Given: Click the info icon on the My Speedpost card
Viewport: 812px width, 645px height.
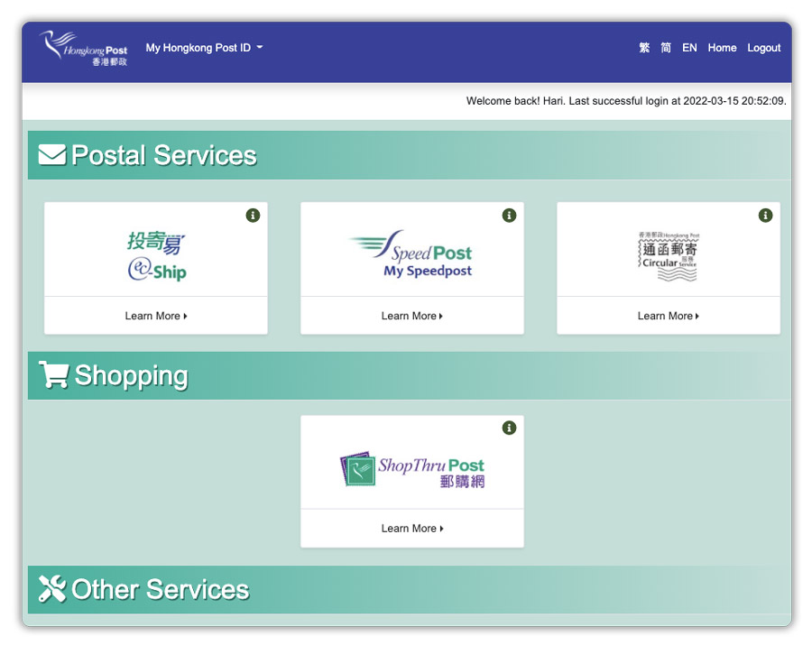Looking at the screenshot, I should pyautogui.click(x=509, y=216).
